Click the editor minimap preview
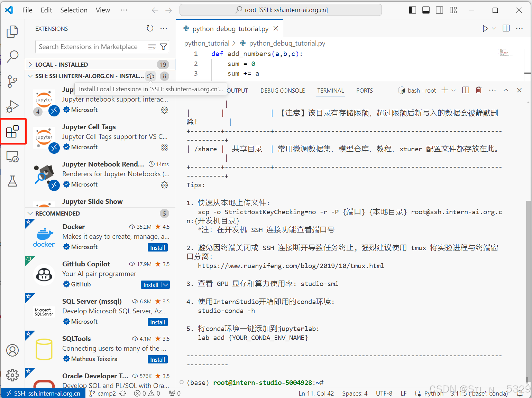This screenshot has width=532, height=398. coord(505,53)
